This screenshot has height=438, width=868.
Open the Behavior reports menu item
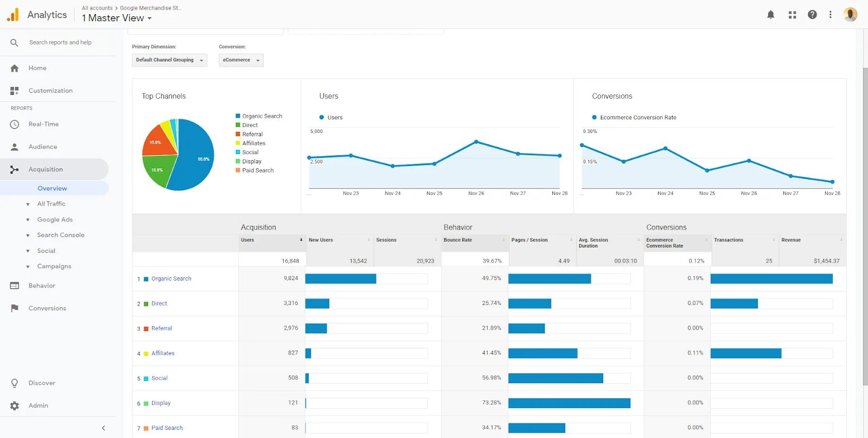click(42, 285)
